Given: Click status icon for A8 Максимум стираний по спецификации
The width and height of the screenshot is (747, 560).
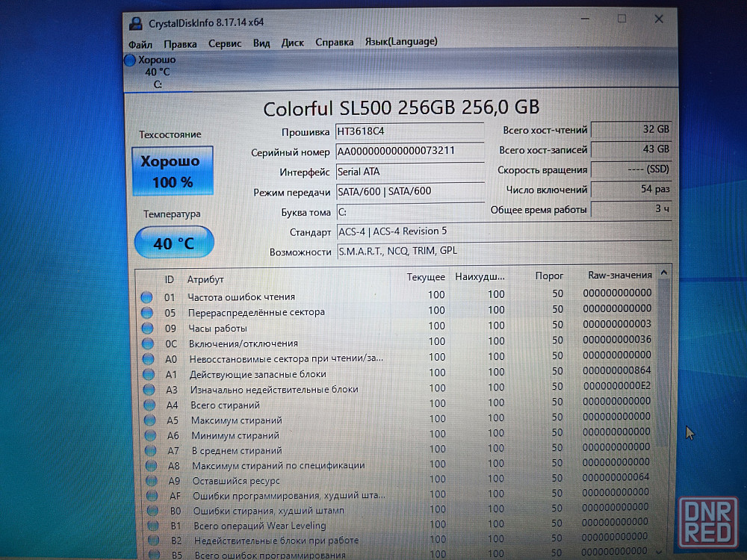Looking at the screenshot, I should tap(152, 466).
